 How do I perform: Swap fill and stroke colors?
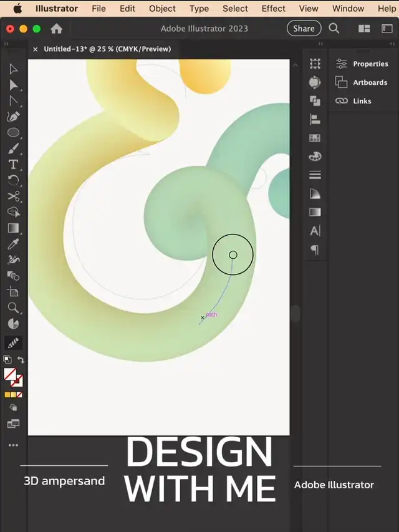[x=21, y=360]
